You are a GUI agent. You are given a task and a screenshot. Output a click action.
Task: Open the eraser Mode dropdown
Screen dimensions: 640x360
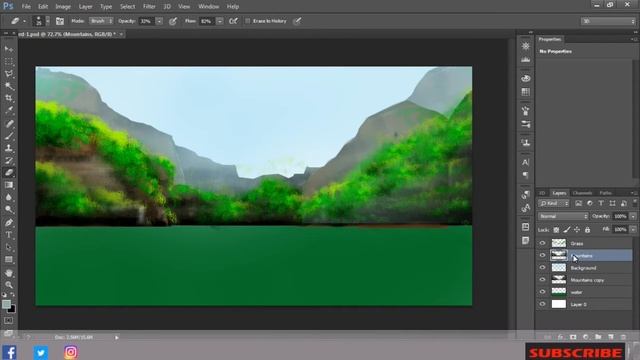click(x=101, y=21)
